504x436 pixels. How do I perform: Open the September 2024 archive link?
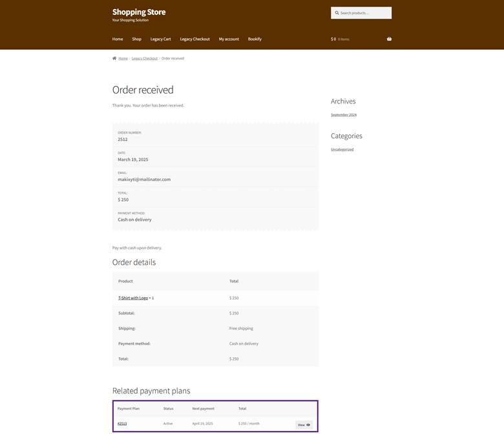click(x=344, y=115)
